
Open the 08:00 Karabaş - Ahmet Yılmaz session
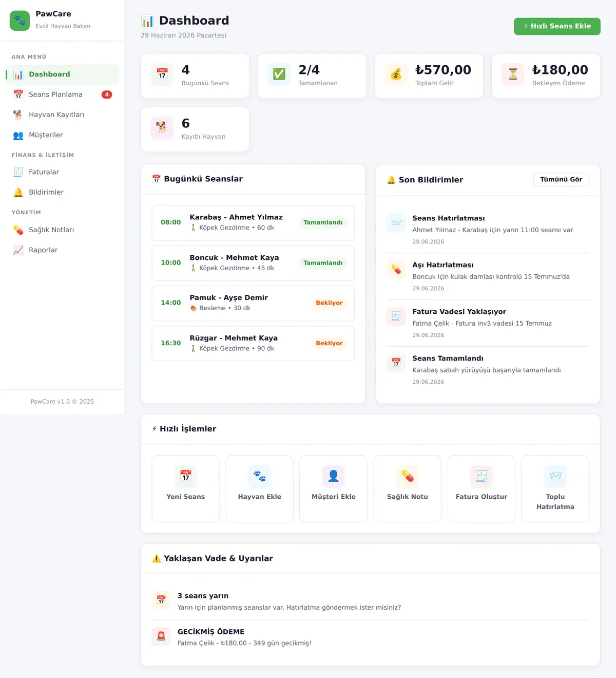253,223
